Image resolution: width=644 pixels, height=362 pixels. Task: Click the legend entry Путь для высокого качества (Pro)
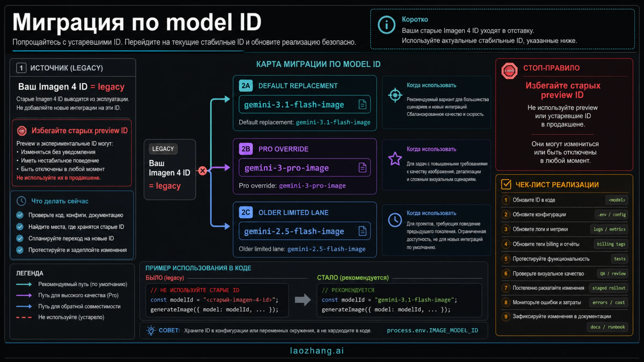[x=78, y=295]
